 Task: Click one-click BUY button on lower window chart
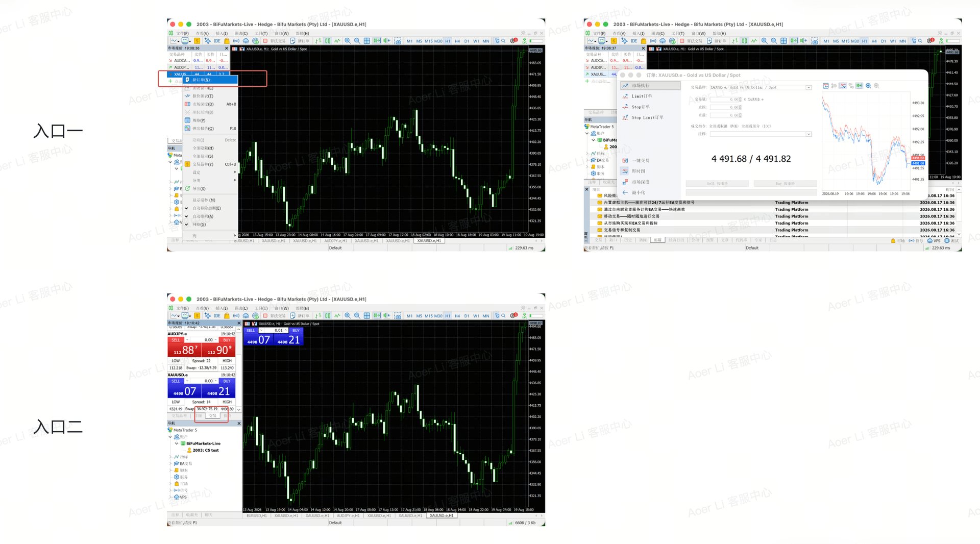click(x=289, y=337)
